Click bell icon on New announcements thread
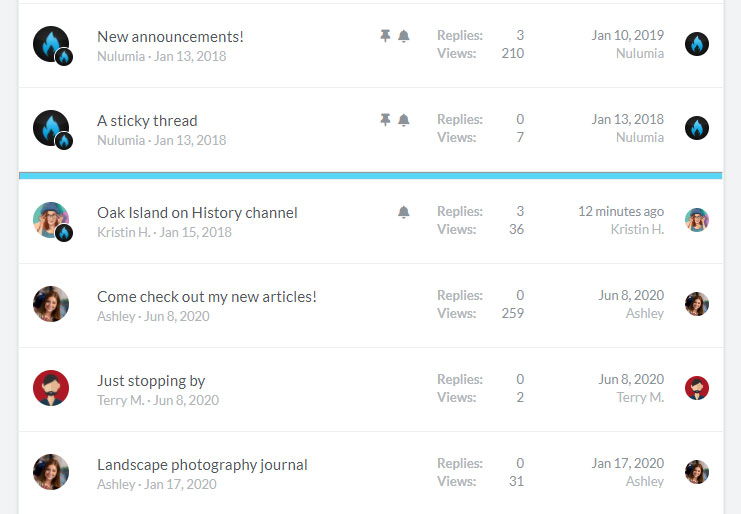 [404, 36]
